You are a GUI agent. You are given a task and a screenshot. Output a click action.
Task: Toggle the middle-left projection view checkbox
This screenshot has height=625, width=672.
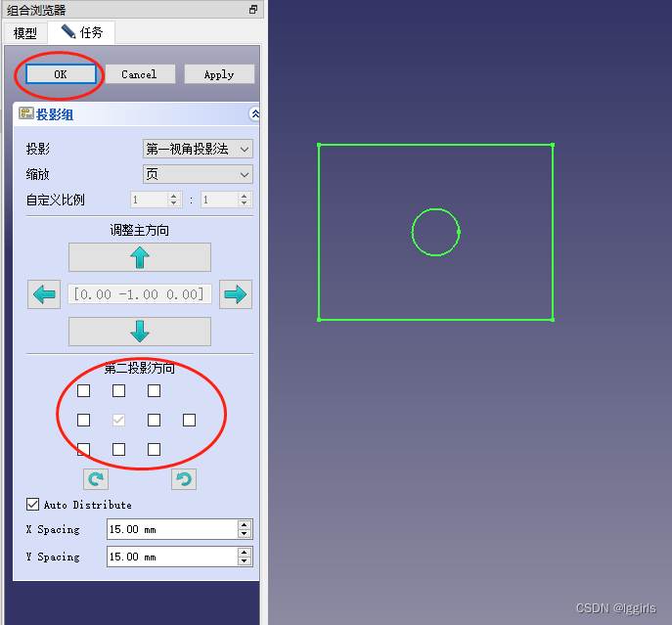[83, 421]
